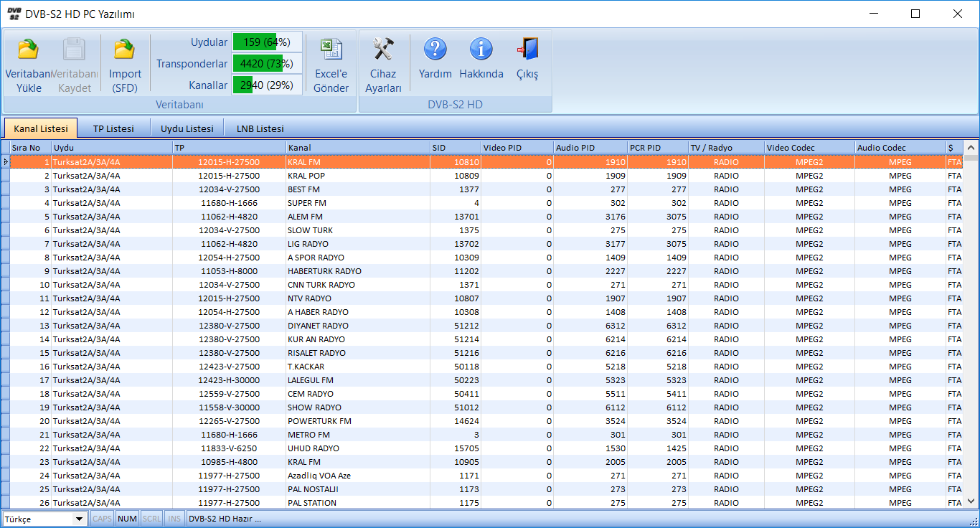Viewport: 980px width, 528px height.
Task: Select the HABERTURK RADYO channel row
Action: [x=324, y=271]
